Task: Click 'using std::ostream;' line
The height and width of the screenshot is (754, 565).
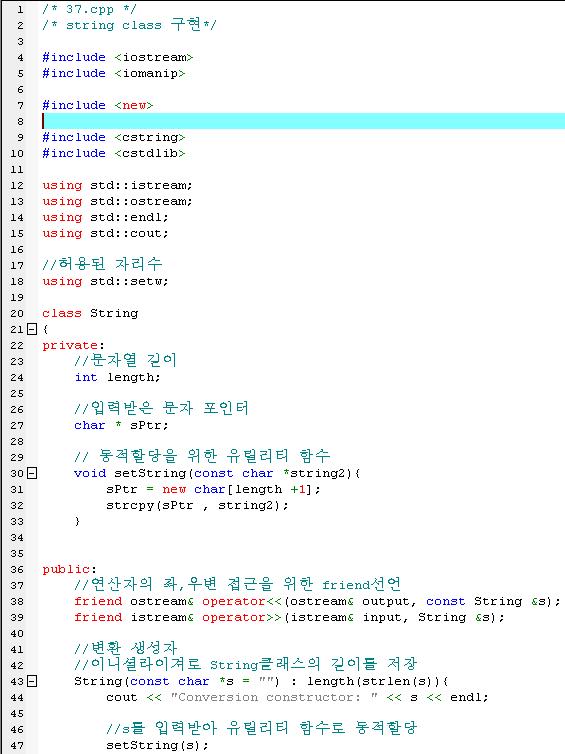Action: 117,201
